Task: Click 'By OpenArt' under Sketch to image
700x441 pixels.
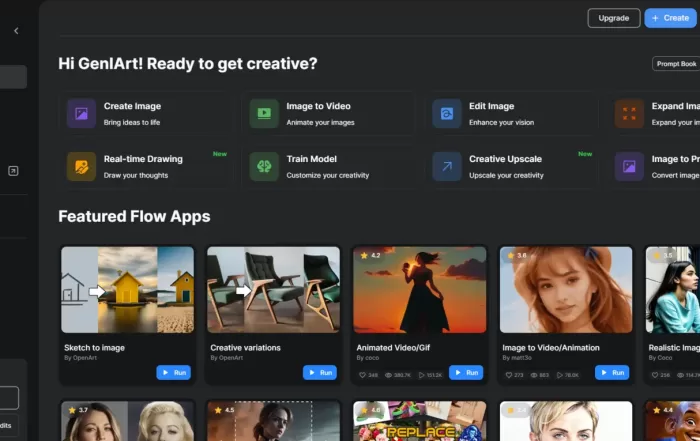Action: pos(80,358)
